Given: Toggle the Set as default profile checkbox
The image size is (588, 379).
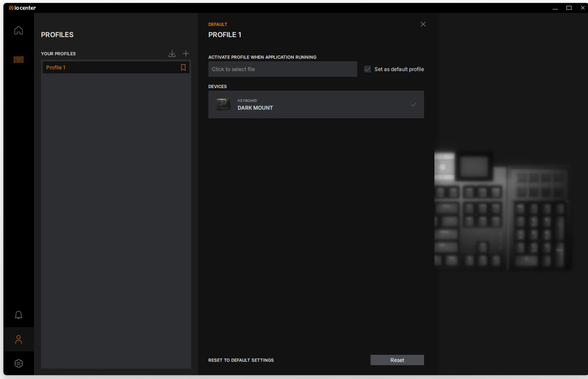Looking at the screenshot, I should [368, 69].
